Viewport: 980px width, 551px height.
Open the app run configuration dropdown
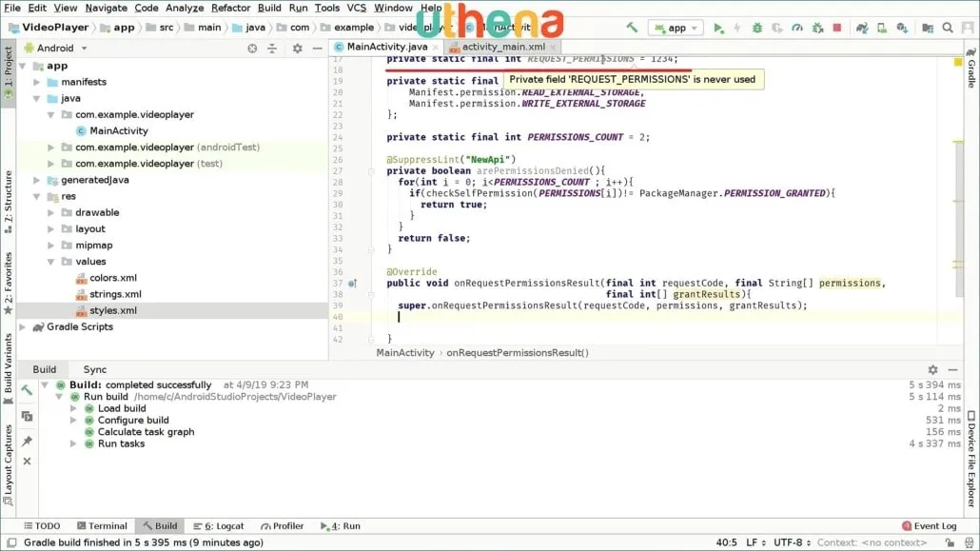coord(676,28)
